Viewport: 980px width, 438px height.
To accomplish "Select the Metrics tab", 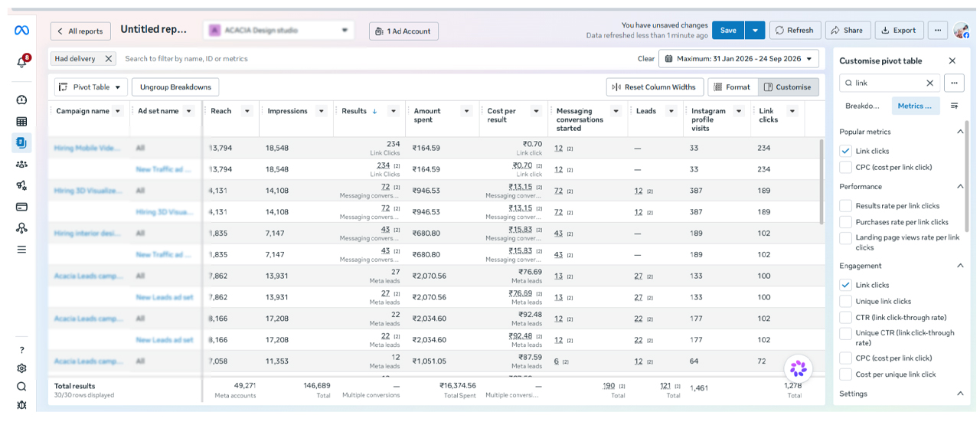I will tap(915, 106).
